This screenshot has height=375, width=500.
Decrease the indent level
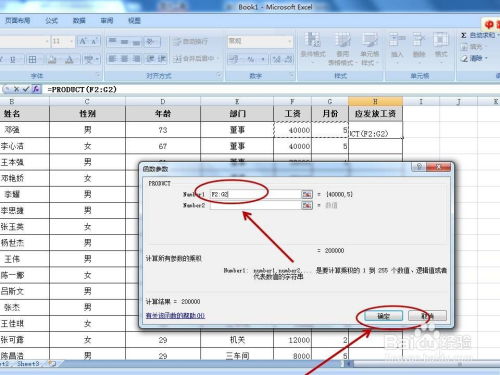click(x=150, y=59)
